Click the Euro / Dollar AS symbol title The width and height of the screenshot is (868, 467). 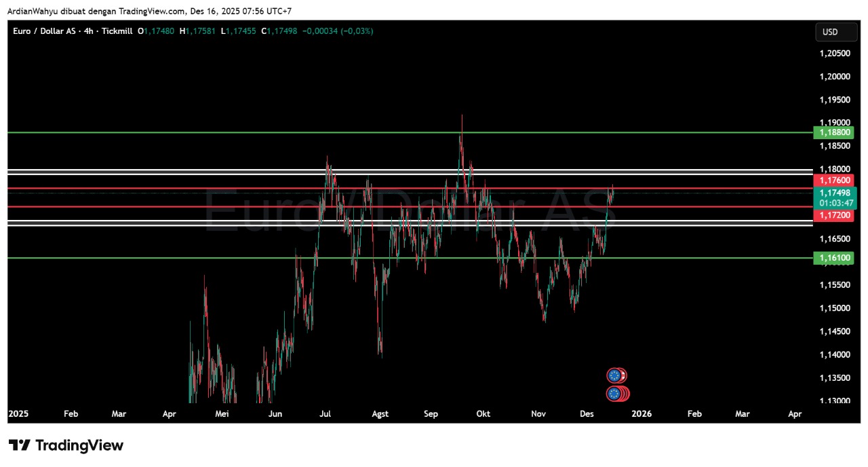point(45,31)
